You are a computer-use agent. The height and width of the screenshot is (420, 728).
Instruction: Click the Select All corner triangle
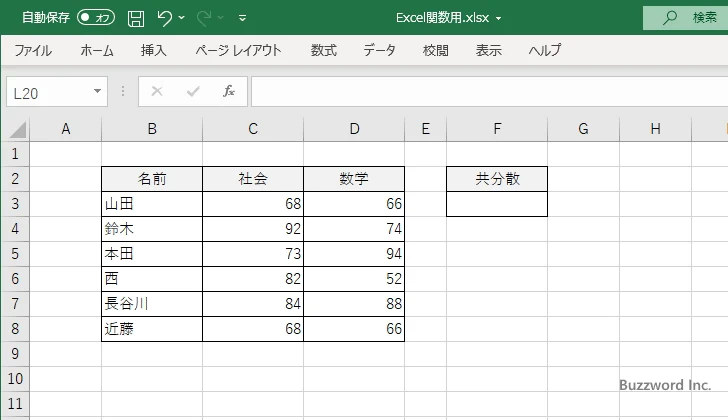point(17,129)
